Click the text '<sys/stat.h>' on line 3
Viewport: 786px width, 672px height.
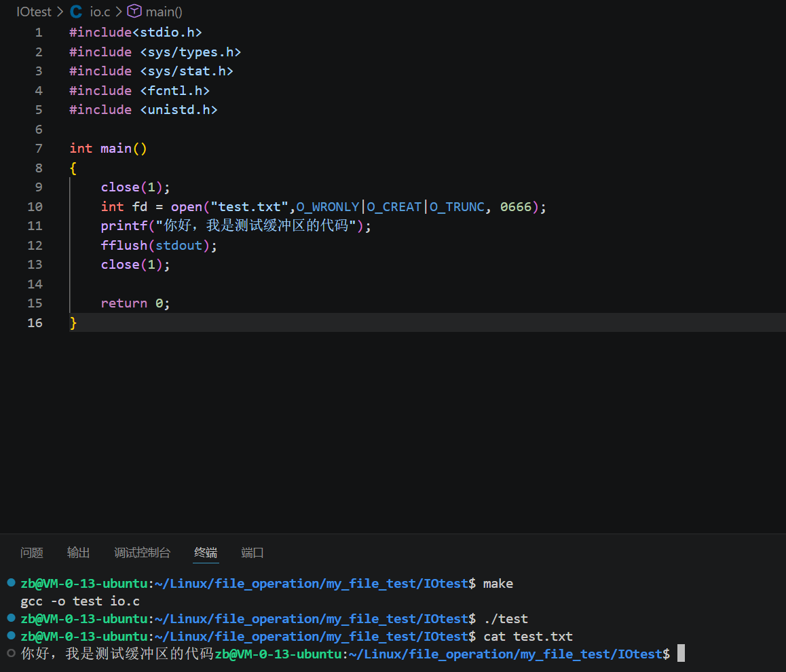(187, 71)
